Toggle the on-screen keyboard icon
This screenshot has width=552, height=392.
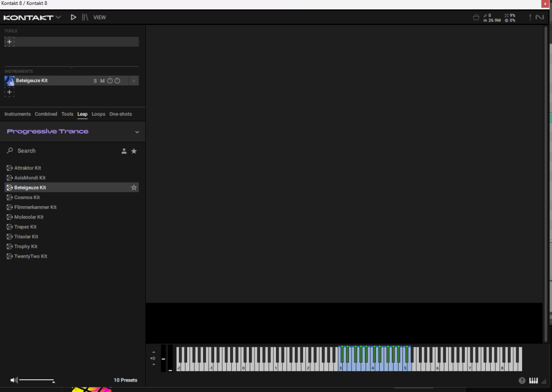point(533,381)
